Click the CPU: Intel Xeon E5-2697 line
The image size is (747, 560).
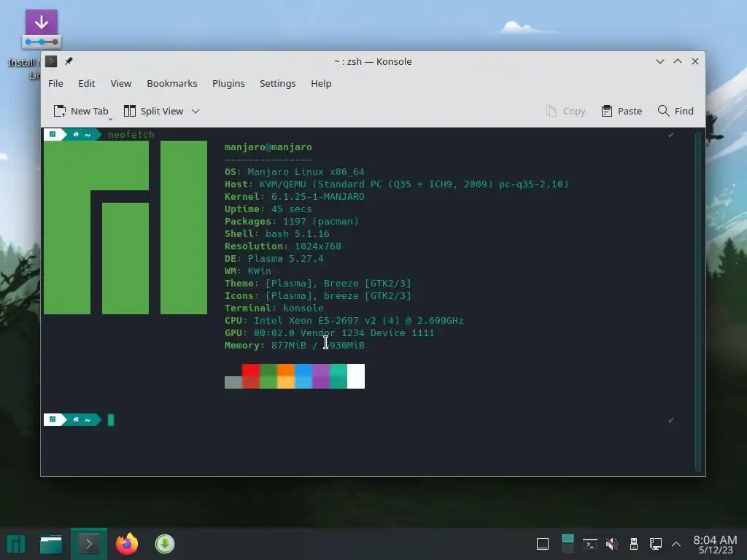tap(344, 321)
